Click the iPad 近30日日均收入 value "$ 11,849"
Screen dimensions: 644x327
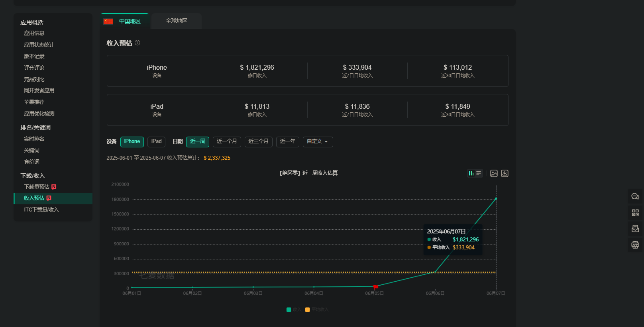click(x=457, y=107)
